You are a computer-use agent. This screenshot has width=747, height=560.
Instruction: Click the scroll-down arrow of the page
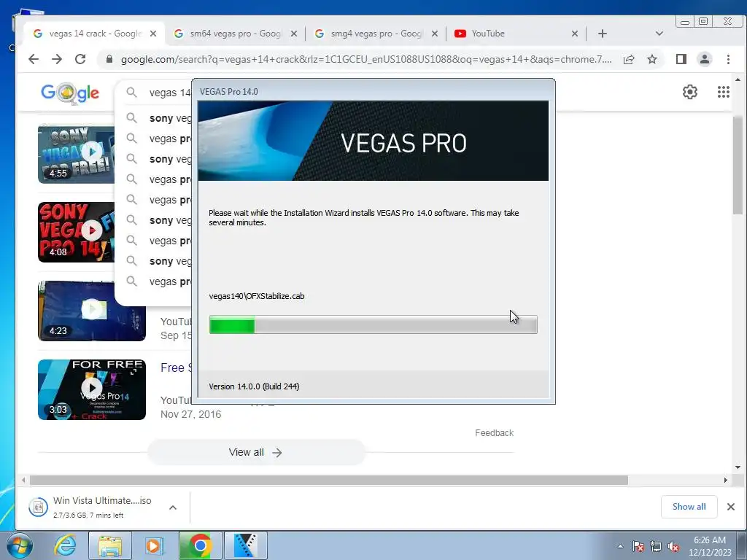click(x=738, y=467)
